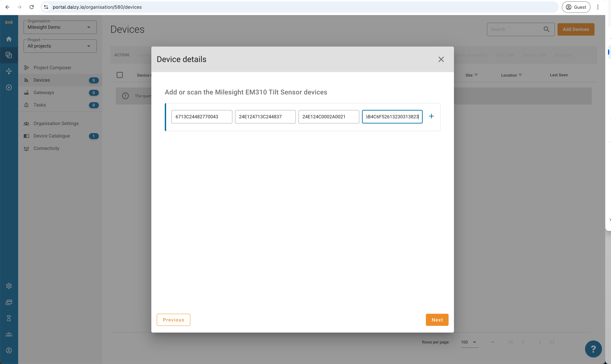Viewport: 611px width, 364px height.
Task: Click the play circle icon in left rail
Action: 9,87
